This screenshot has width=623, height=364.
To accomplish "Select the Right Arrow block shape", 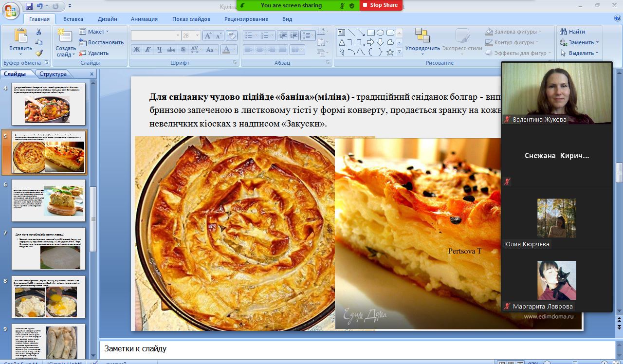I will 371,42.
